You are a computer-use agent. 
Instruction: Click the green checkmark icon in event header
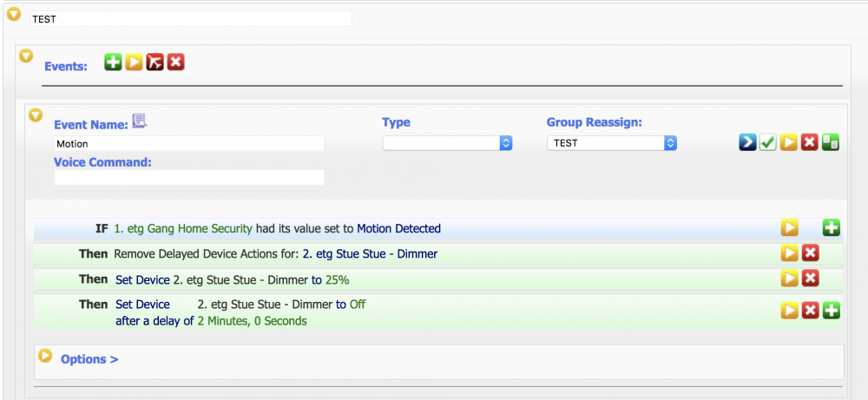click(768, 143)
